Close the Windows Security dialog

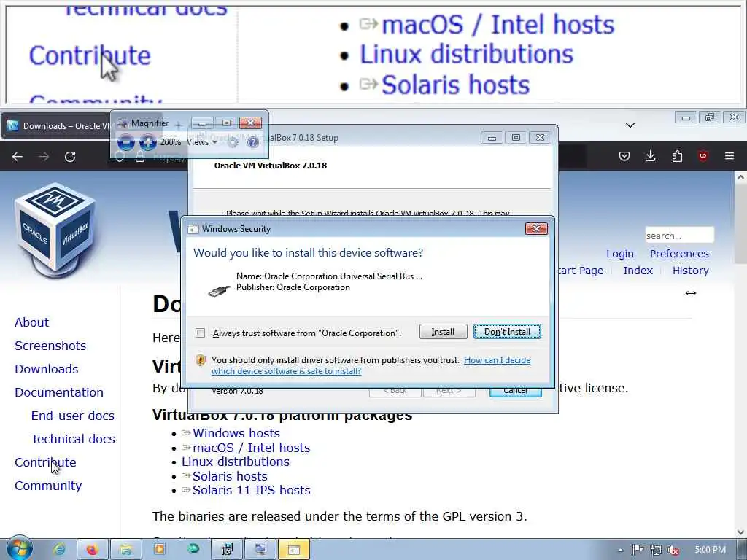pos(536,228)
